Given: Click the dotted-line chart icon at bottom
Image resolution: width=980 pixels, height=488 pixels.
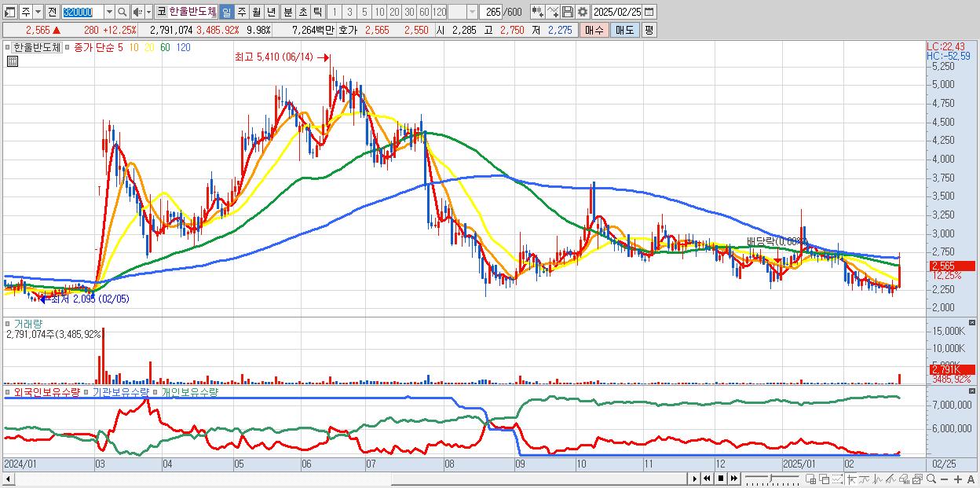Looking at the screenshot, I should click(837, 479).
